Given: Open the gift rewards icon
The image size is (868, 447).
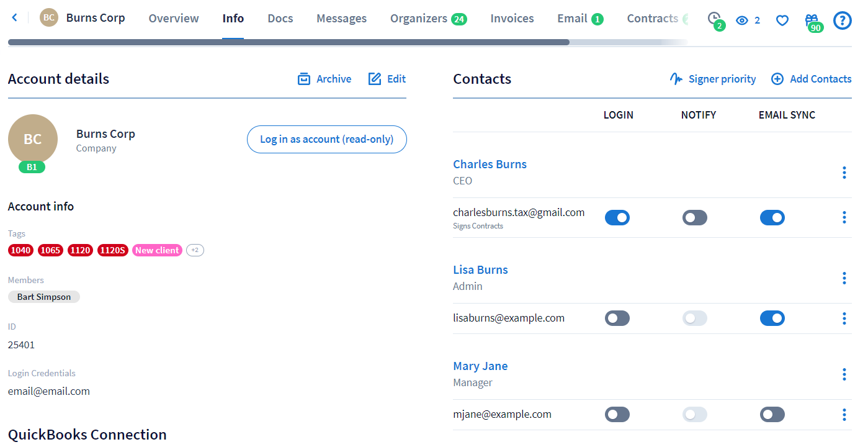Looking at the screenshot, I should tap(812, 20).
